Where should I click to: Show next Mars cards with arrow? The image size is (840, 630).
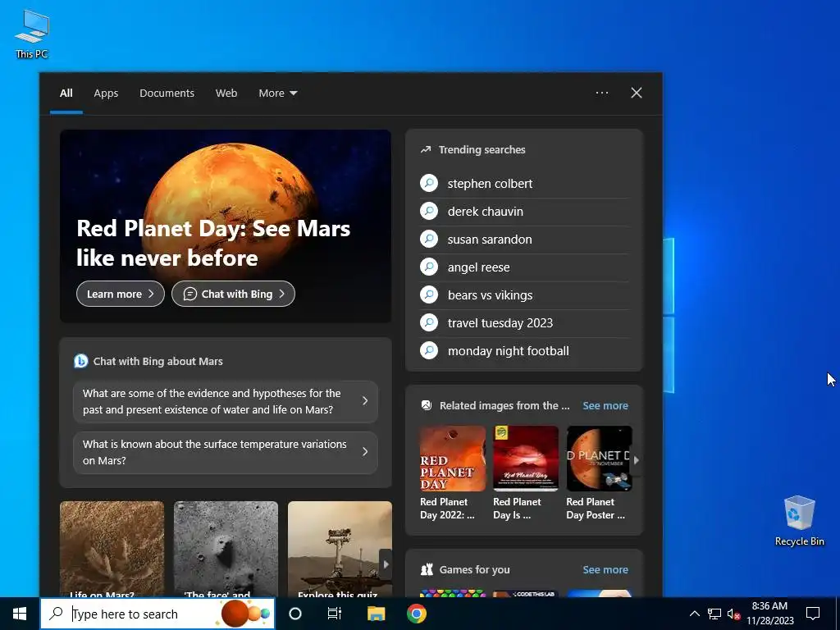point(386,564)
